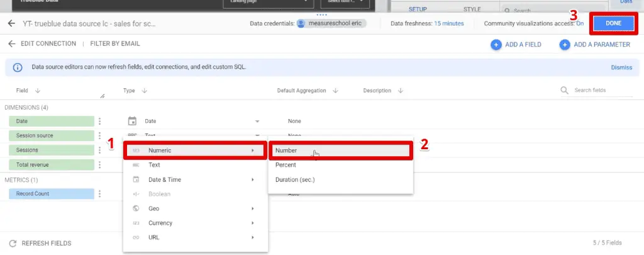This screenshot has width=644, height=255.
Task: Open the three-dot menu for the Date field
Action: coord(99,121)
